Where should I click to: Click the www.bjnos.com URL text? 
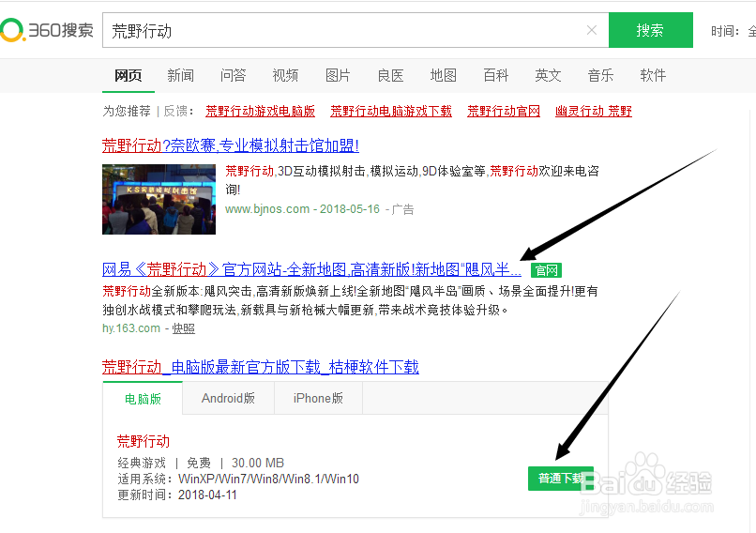267,209
